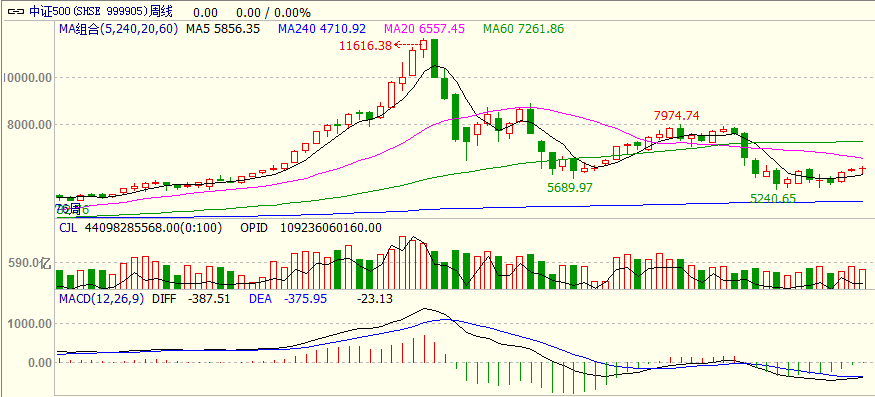
Task: Click the 5240.65 lowest price marker
Action: pyautogui.click(x=773, y=198)
